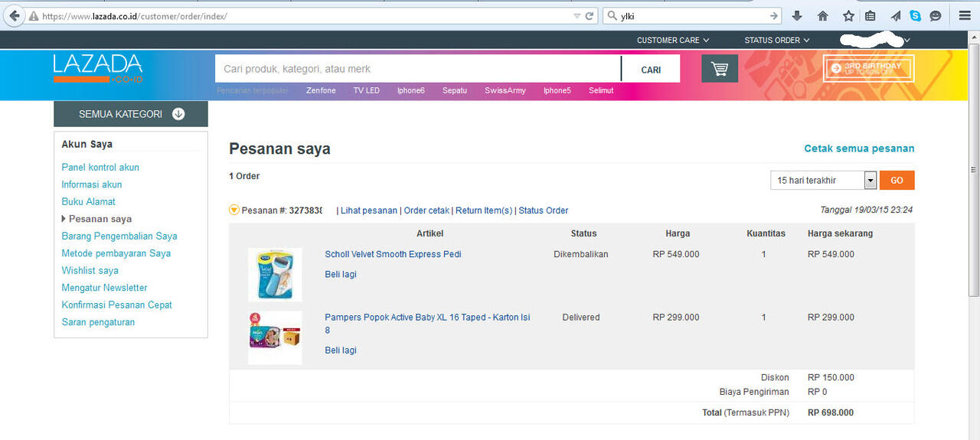Open Scholl Velvet Smooth Express Pedi product
980x440 pixels.
pyautogui.click(x=393, y=254)
